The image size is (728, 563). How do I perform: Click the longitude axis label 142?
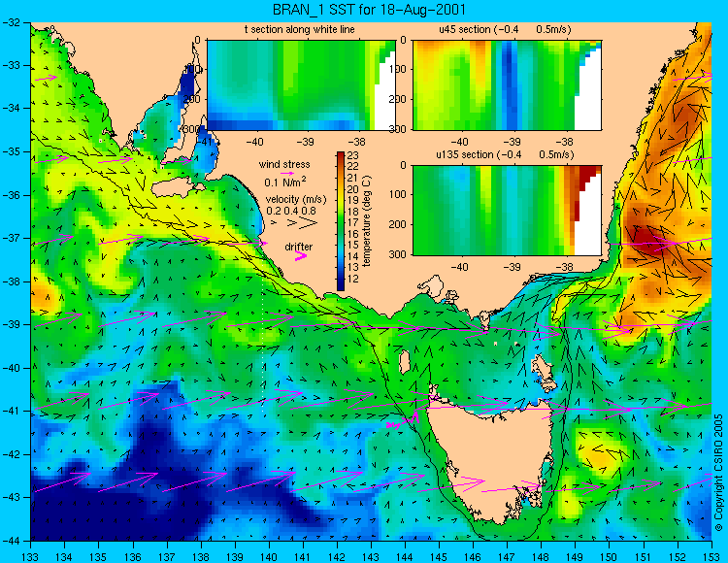[337, 557]
